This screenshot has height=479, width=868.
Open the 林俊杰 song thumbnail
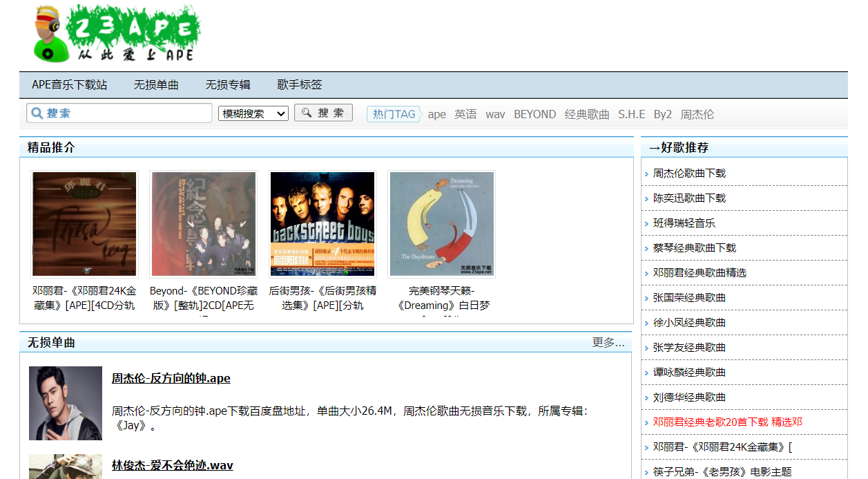(x=66, y=467)
